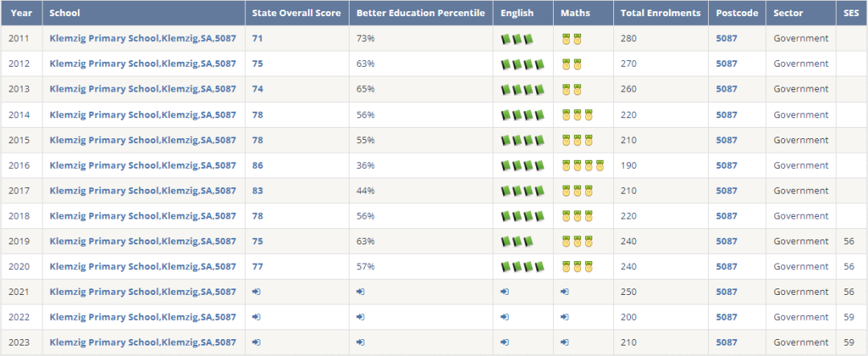Image resolution: width=868 pixels, height=356 pixels.
Task: Sort by State Overall Score header
Action: [x=296, y=13]
